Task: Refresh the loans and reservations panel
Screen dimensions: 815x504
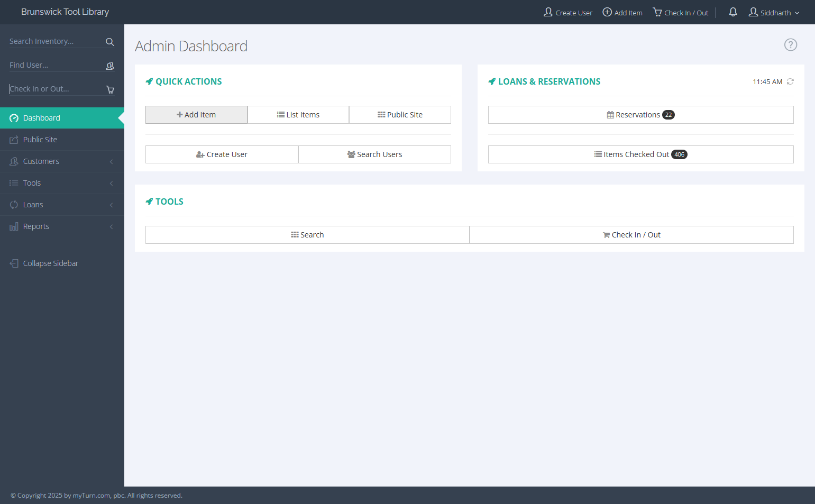Action: coord(790,81)
